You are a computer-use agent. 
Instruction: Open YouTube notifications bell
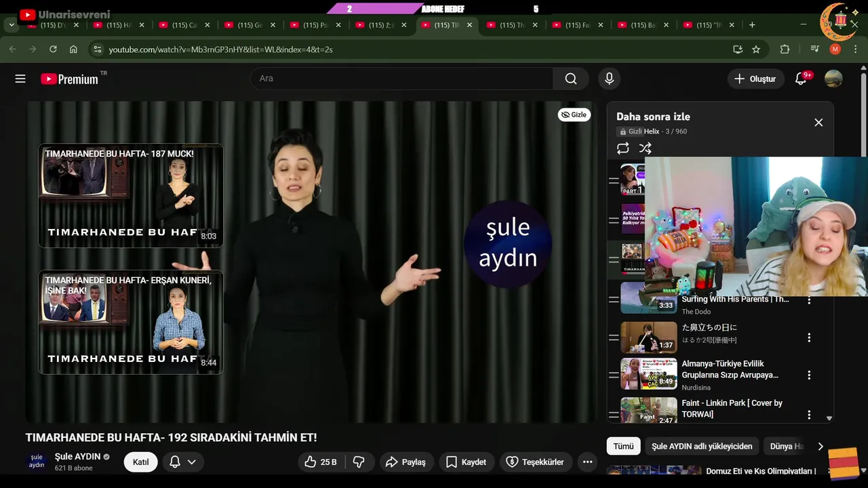pos(801,79)
